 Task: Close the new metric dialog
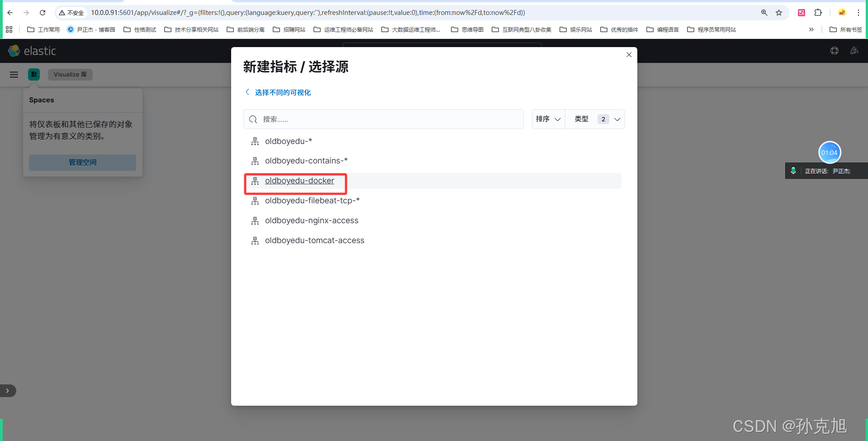pos(629,55)
